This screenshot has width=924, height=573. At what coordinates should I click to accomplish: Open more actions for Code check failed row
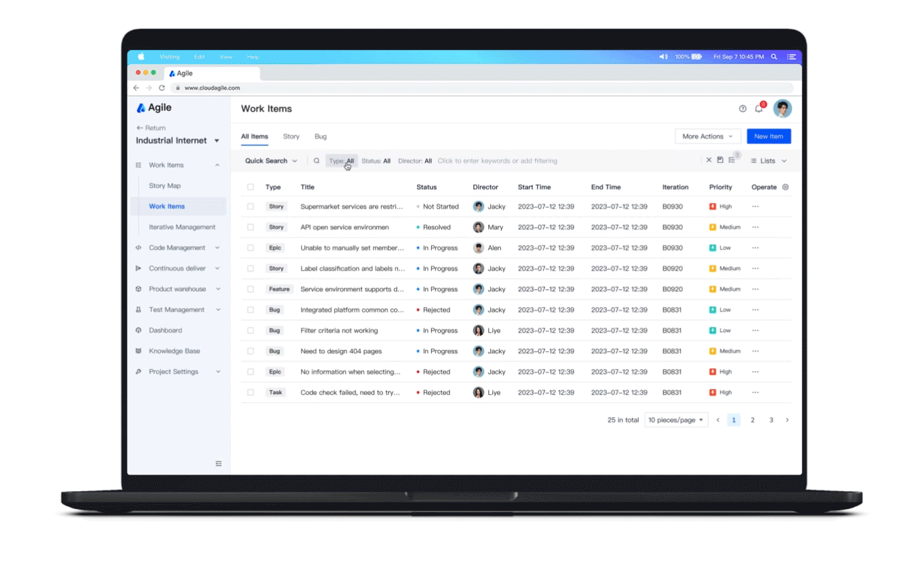click(x=756, y=392)
